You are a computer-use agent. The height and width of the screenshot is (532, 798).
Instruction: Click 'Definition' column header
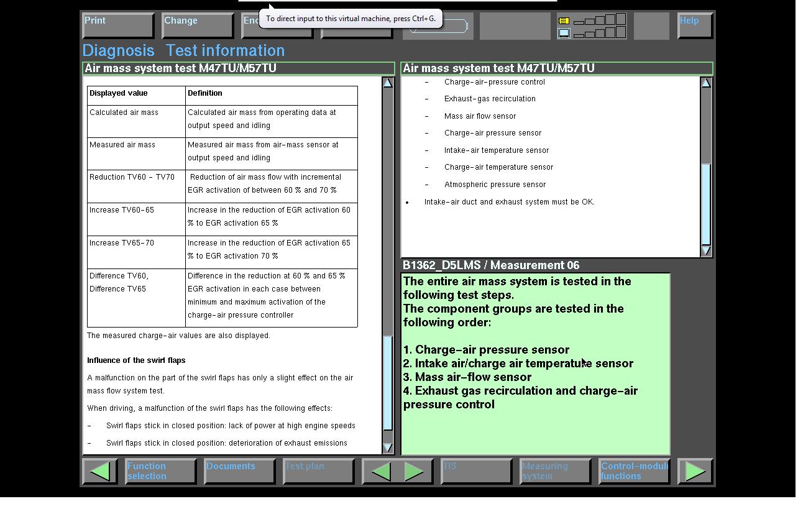pos(272,96)
